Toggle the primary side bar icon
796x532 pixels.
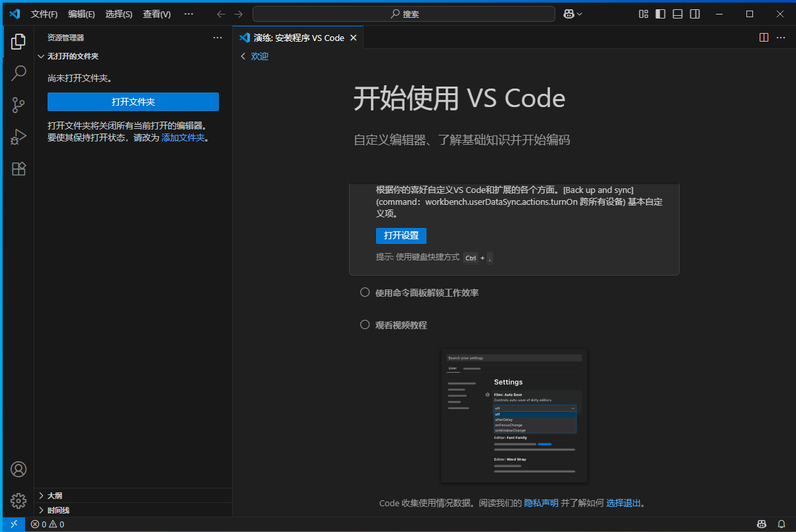click(660, 14)
